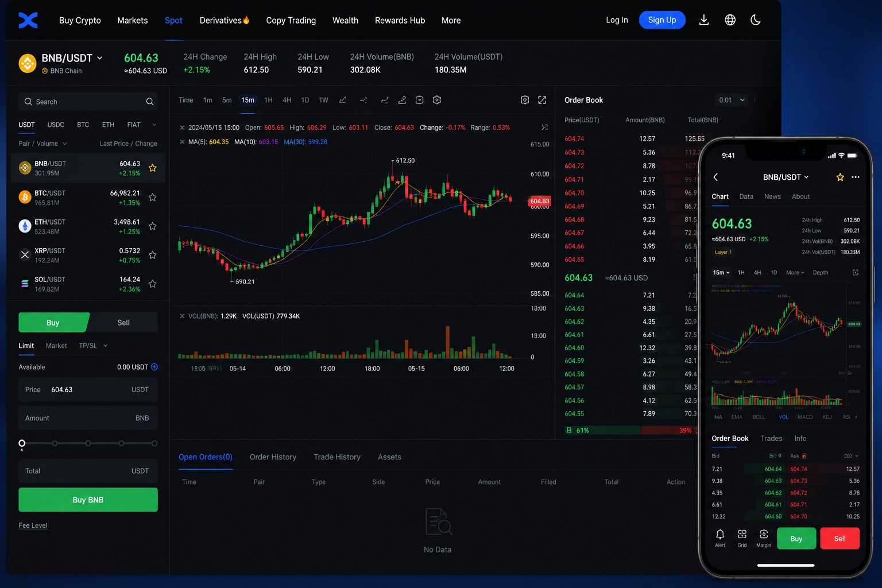Click the Sign Up button
The width and height of the screenshot is (882, 588).
(662, 20)
